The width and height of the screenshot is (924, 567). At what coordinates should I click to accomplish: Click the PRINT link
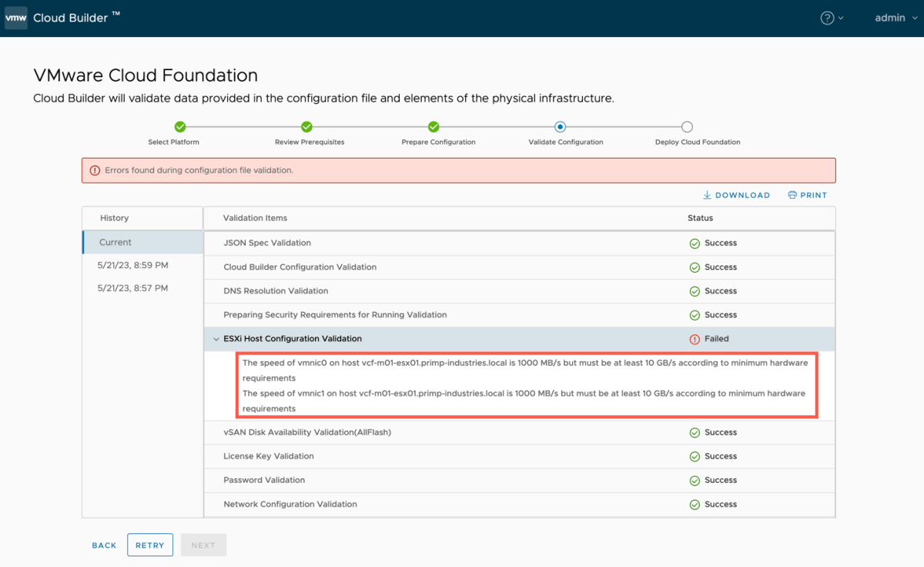point(807,196)
